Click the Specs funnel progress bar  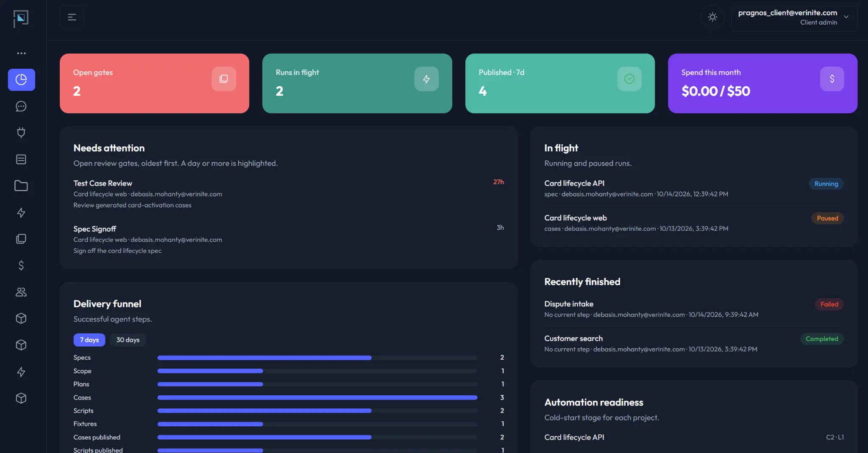point(317,358)
